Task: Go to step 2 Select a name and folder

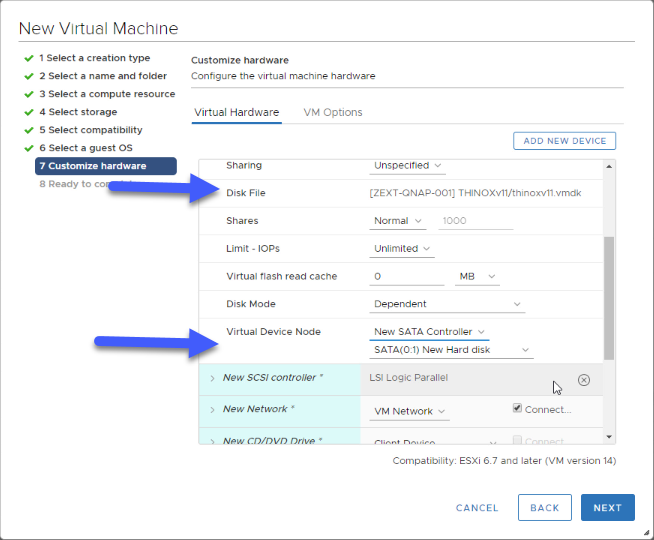Action: [103, 76]
